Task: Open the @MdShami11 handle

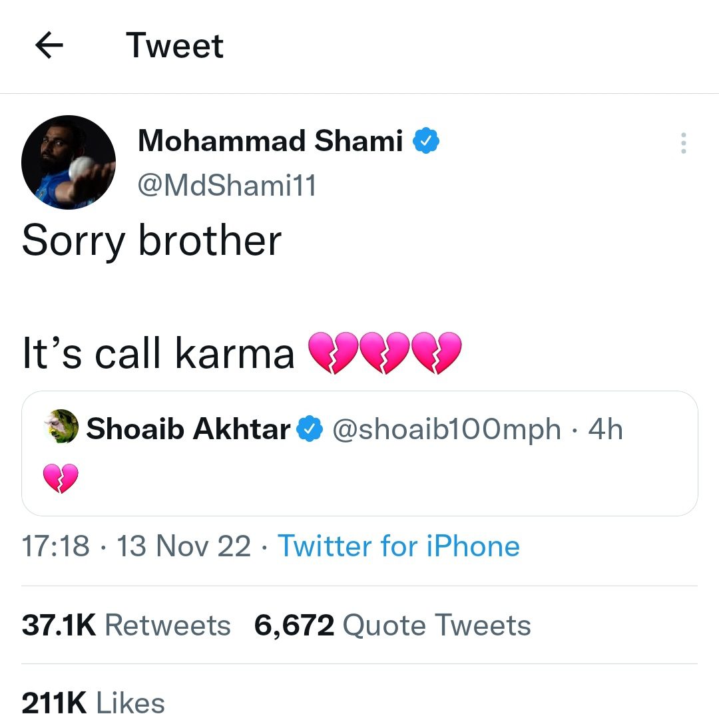Action: pyautogui.click(x=227, y=186)
